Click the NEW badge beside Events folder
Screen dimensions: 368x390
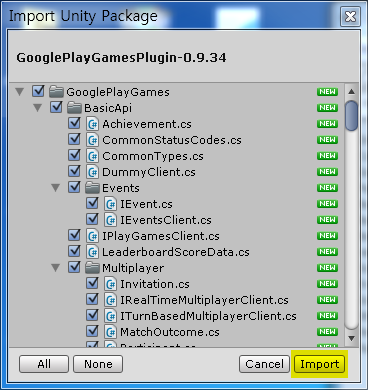click(x=327, y=188)
